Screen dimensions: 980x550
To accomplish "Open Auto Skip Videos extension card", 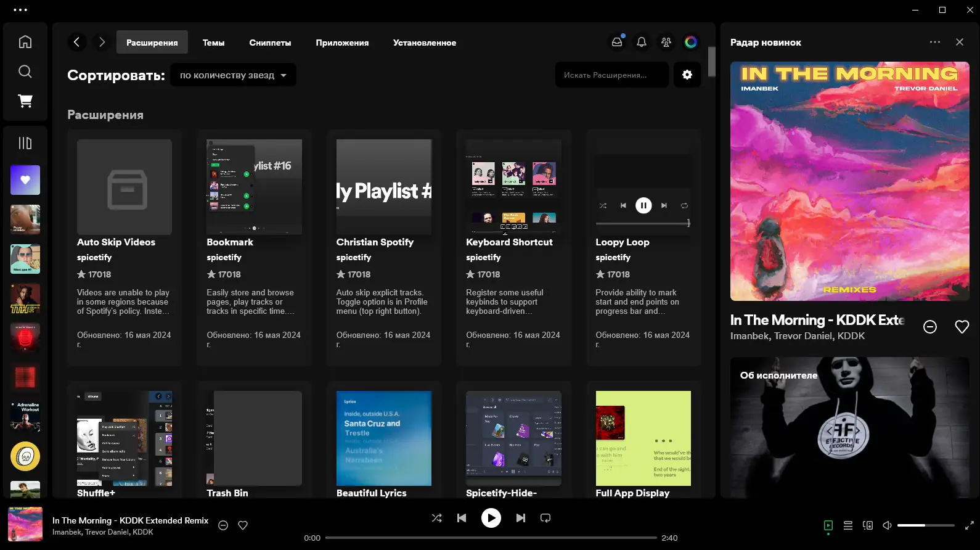I will click(x=125, y=248).
